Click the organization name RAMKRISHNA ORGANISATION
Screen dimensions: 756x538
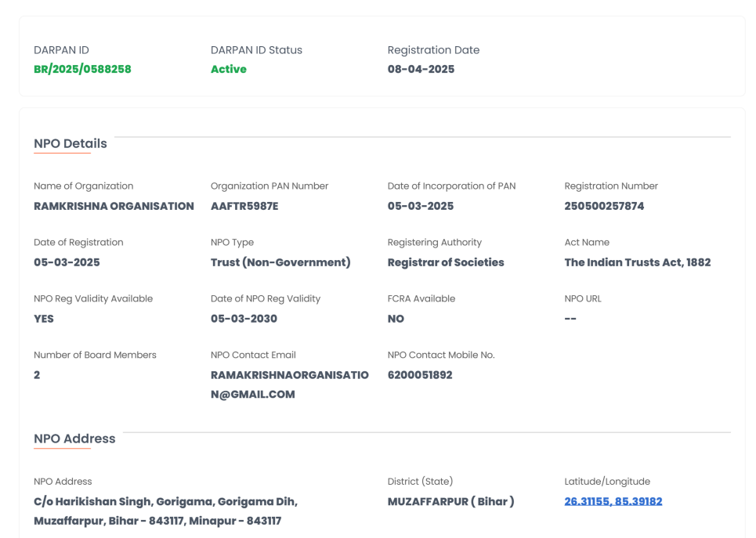pyautogui.click(x=114, y=206)
